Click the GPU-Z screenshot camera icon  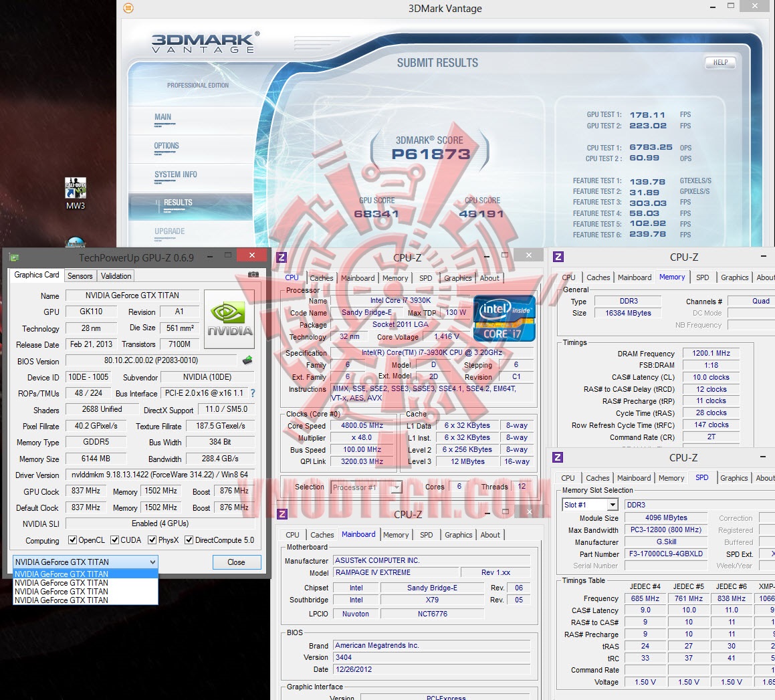tap(253, 275)
